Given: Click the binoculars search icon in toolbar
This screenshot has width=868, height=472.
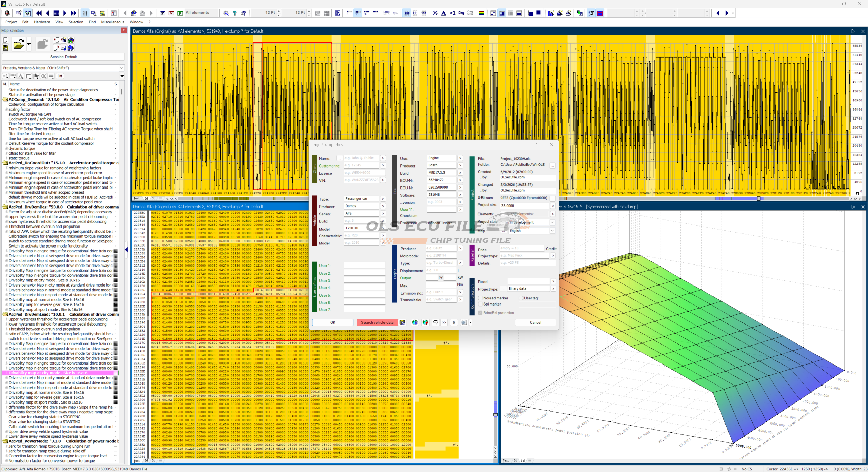Looking at the screenshot, I should pos(134,13).
